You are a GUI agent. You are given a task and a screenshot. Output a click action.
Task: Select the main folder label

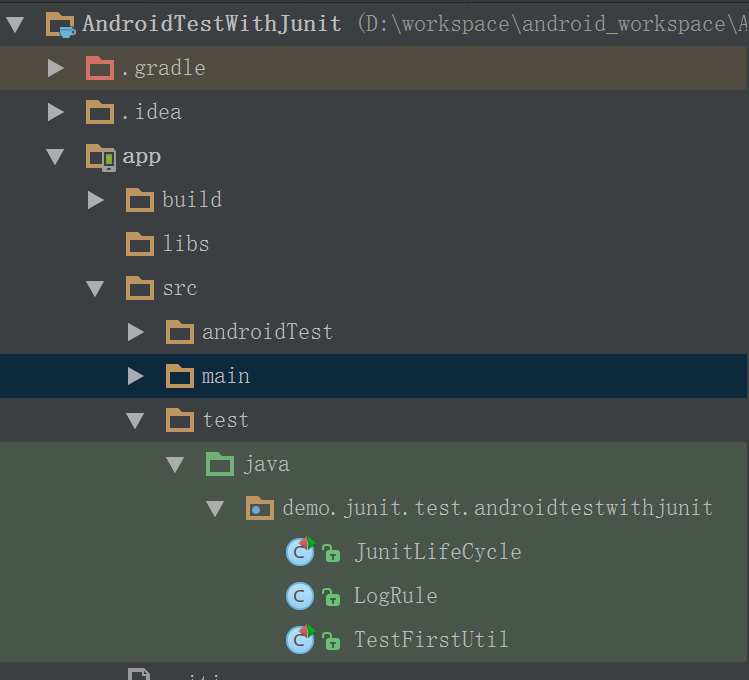pos(226,376)
